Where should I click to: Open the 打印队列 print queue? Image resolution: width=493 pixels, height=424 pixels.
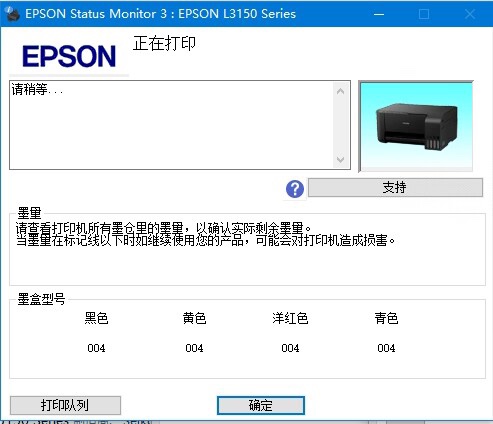[x=65, y=405]
